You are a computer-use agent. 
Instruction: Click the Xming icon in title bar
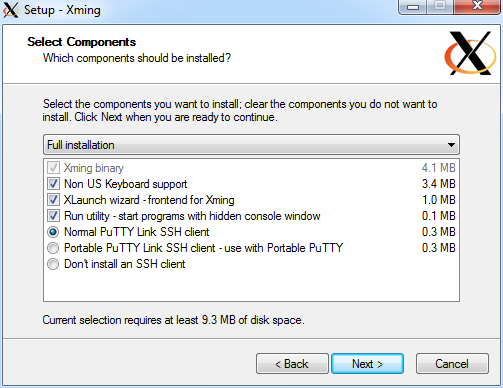click(10, 9)
